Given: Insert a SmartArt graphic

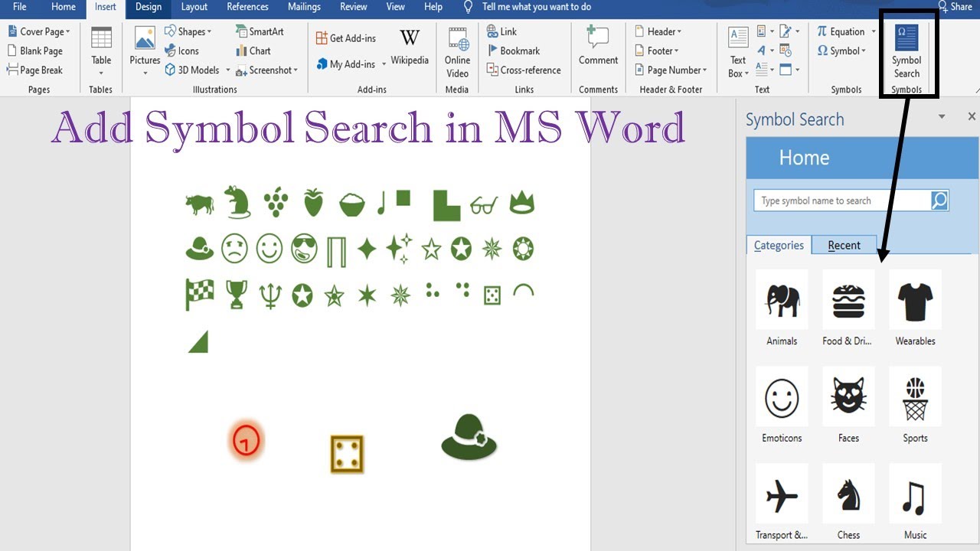Looking at the screenshot, I should coord(260,31).
